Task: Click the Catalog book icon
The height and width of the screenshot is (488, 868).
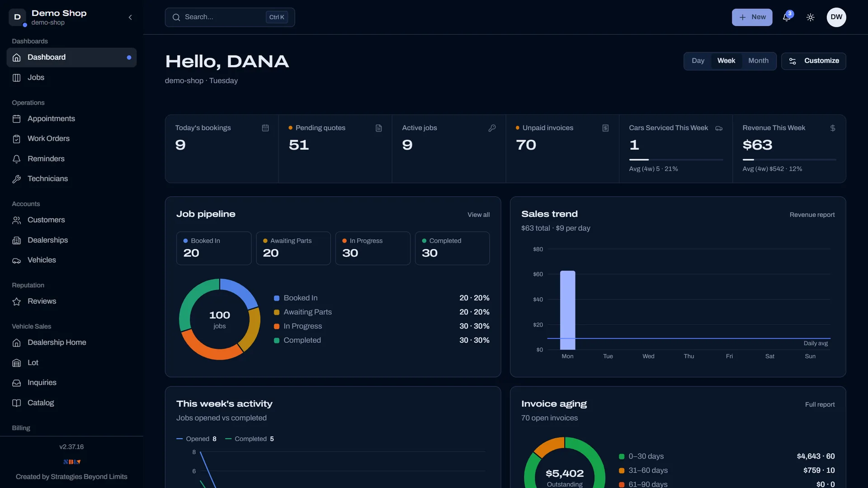Action: point(17,403)
